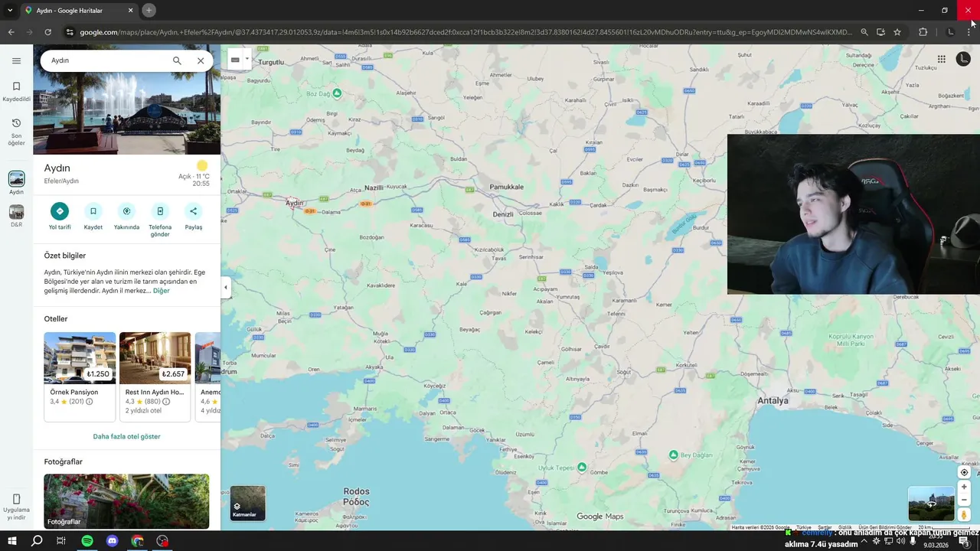Open the Fotoğraflar photo thumbnail

coord(126,501)
